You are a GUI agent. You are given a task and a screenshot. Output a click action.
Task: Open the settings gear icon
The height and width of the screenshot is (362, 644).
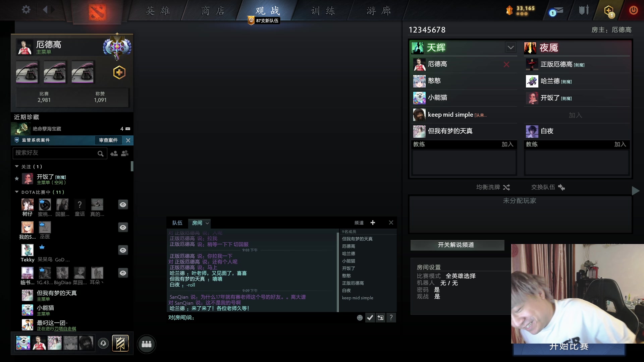click(x=26, y=10)
